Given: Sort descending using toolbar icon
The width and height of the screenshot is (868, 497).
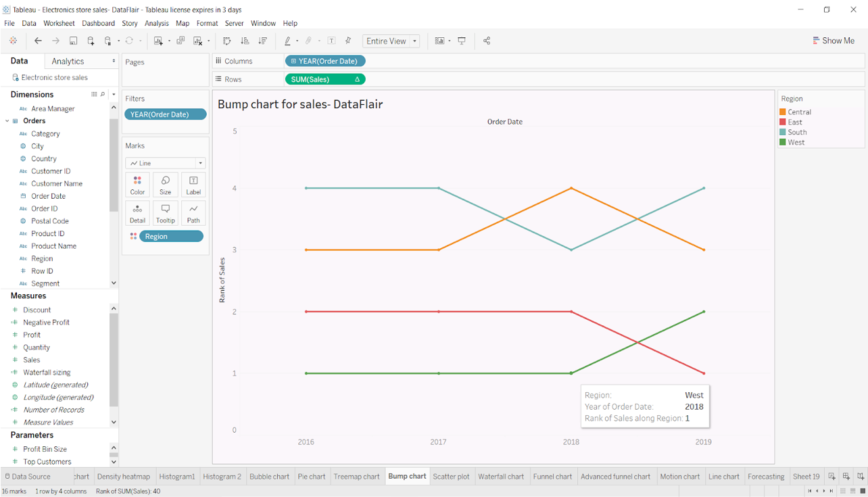Looking at the screenshot, I should pyautogui.click(x=263, y=41).
